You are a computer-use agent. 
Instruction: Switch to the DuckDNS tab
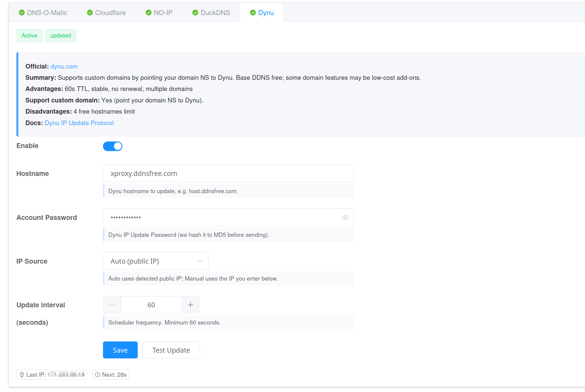(x=215, y=13)
